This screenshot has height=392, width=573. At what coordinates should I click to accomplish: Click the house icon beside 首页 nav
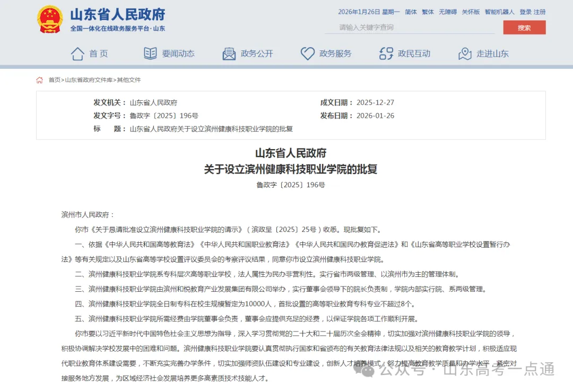point(77,54)
